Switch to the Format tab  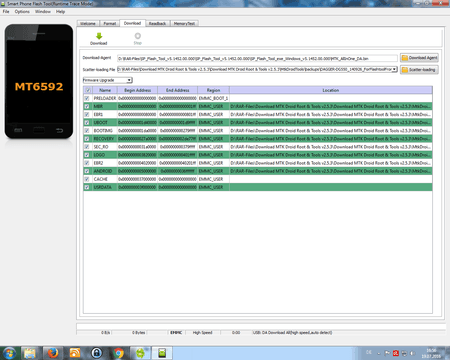[x=110, y=23]
